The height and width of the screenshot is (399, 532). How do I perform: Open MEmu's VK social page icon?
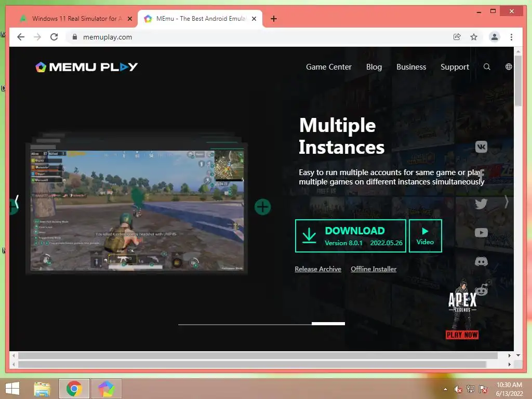[481, 147]
